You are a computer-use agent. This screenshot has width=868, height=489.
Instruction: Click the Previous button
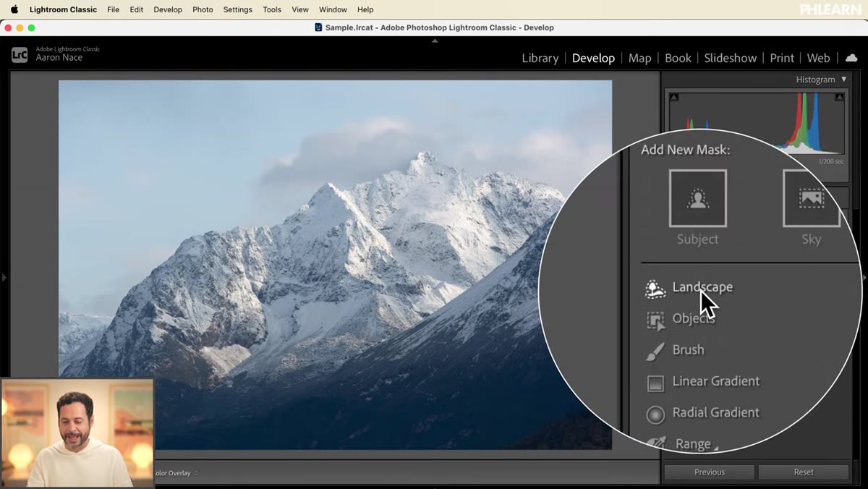[x=709, y=472]
